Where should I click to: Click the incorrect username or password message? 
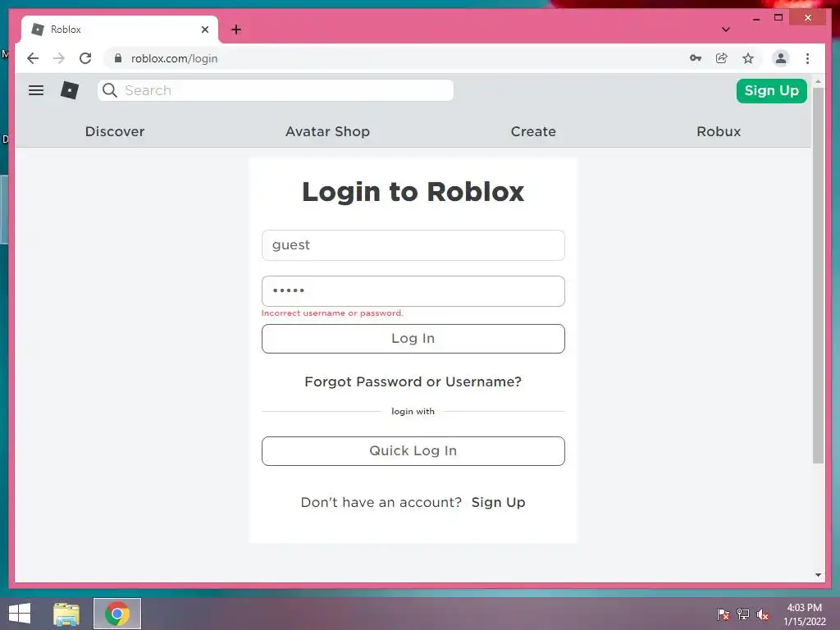point(332,313)
